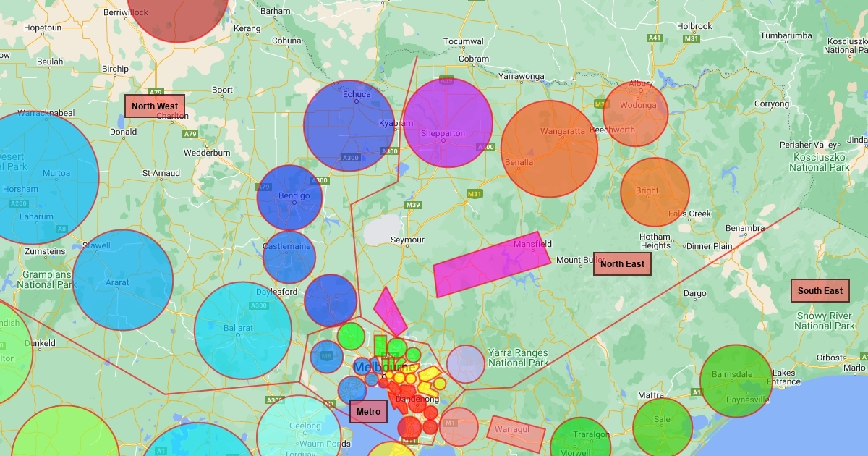Select the cyan circle over Ballarat
This screenshot has width=868, height=456.
click(243, 331)
